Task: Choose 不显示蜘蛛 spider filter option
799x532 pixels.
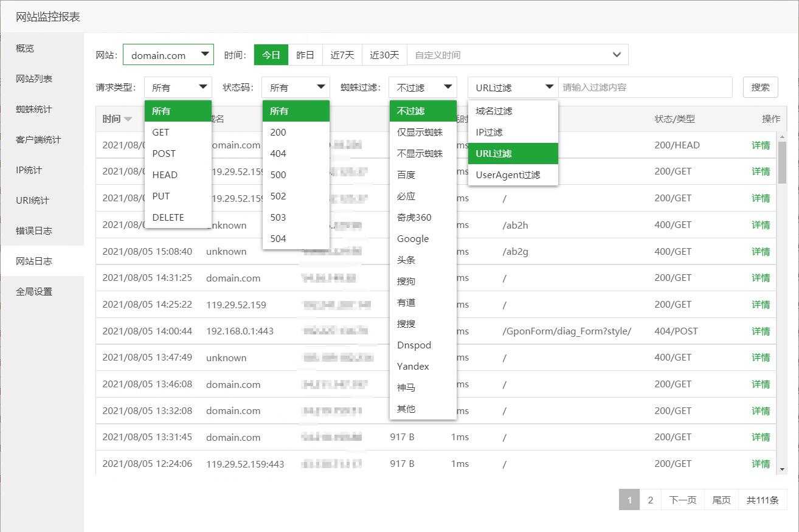Action: (x=423, y=154)
